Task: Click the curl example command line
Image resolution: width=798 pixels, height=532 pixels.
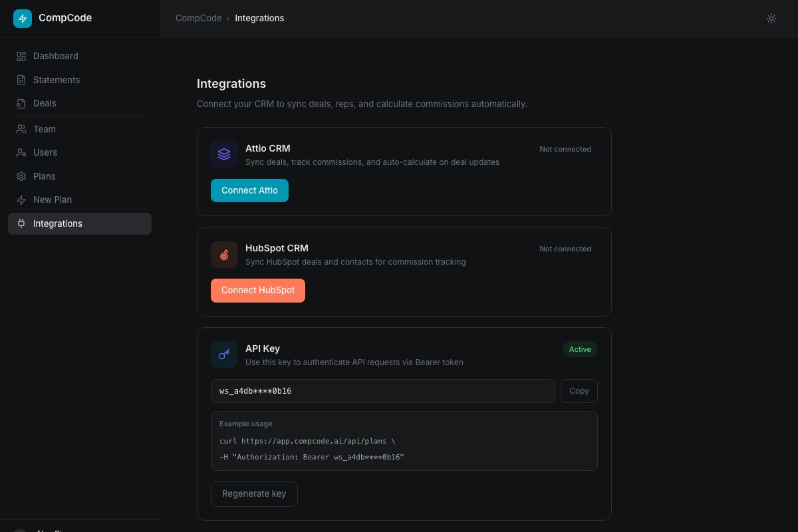Action: [x=307, y=441]
